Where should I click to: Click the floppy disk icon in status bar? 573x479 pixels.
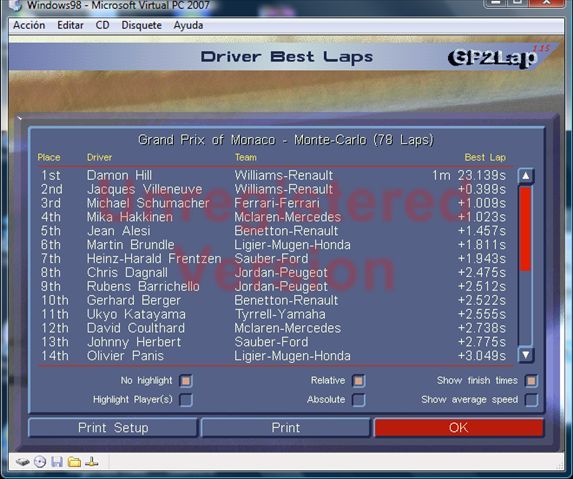(57, 462)
